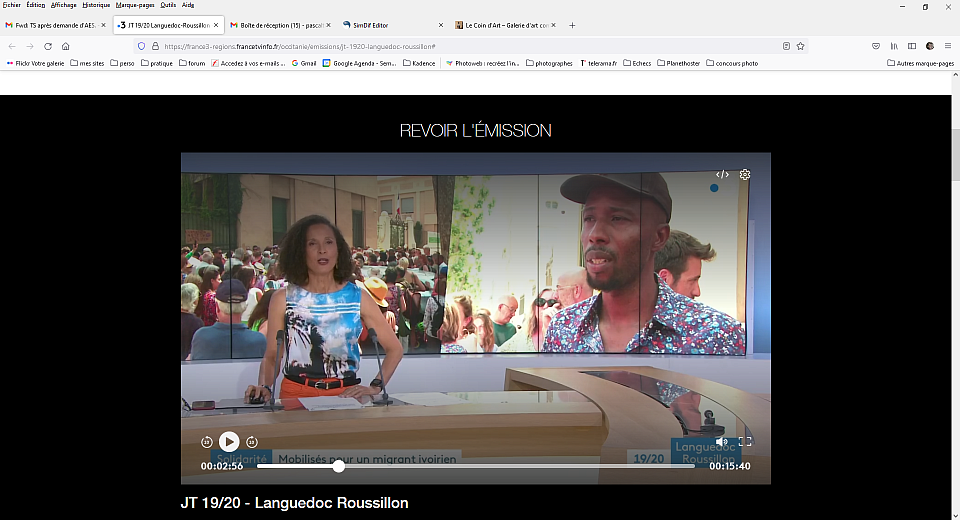The image size is (960, 520).
Task: Click the JT 19/20 - Languedoc Roussillon title
Action: point(294,503)
